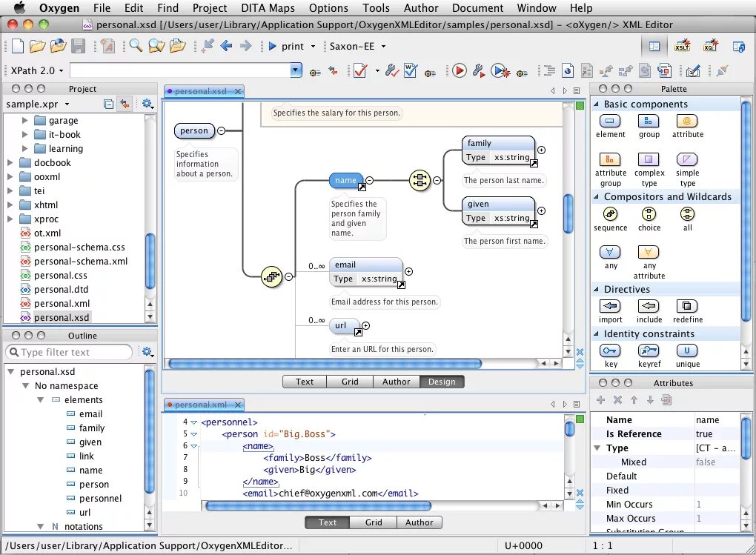Switch schema editor to Author mode
The image size is (756, 555).
(396, 382)
